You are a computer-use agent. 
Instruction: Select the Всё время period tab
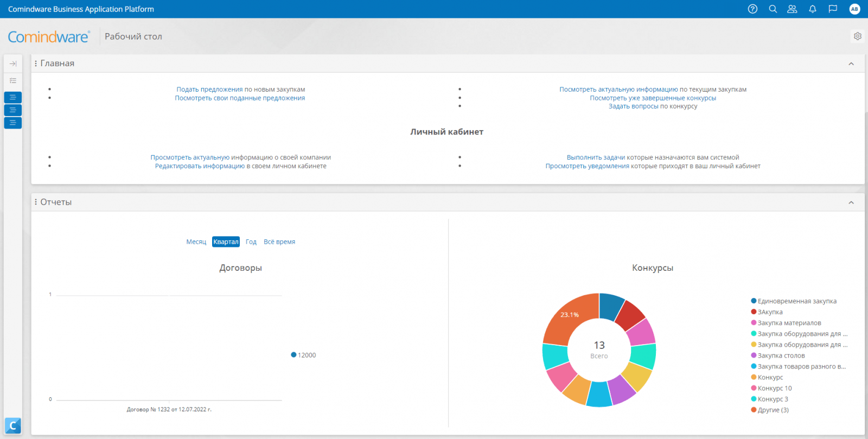279,242
